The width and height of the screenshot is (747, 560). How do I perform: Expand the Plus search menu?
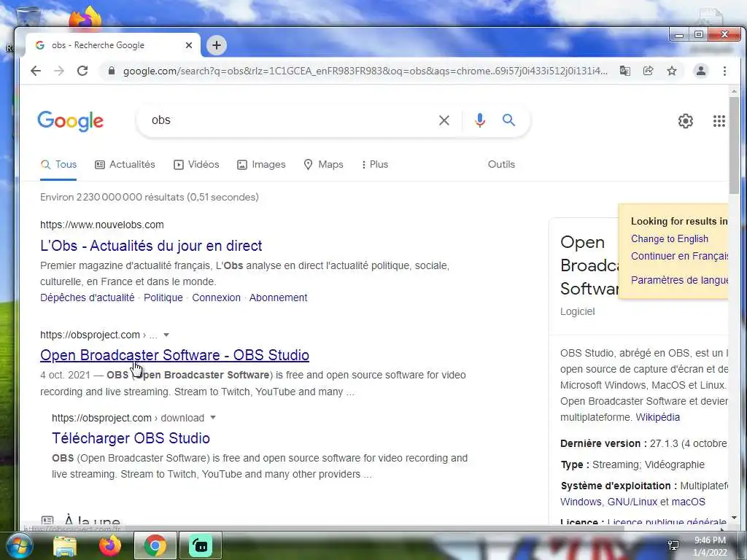click(375, 164)
